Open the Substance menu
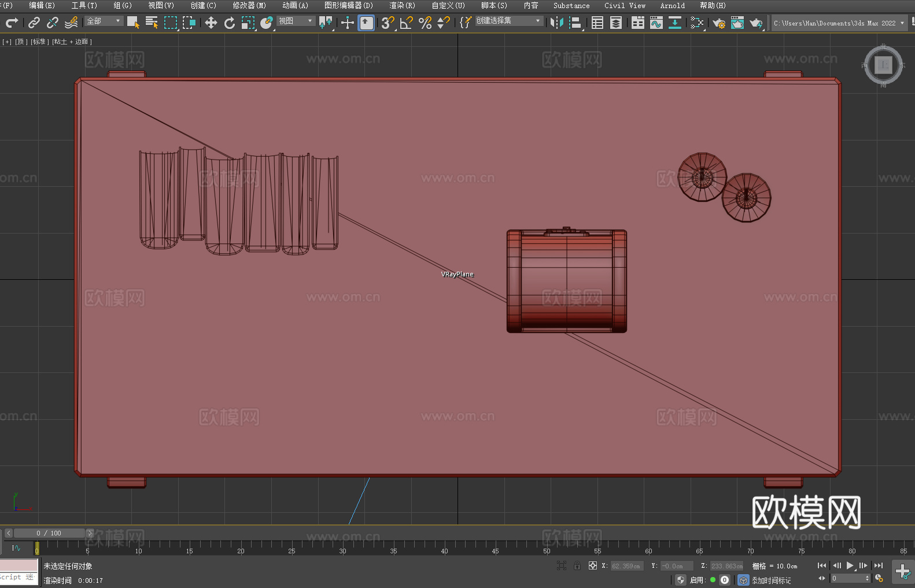This screenshot has width=915, height=588. pos(571,5)
